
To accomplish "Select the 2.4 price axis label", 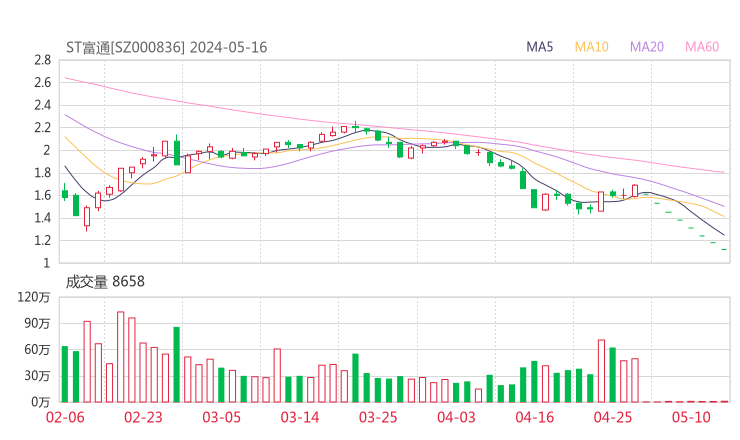I will click(42, 105).
